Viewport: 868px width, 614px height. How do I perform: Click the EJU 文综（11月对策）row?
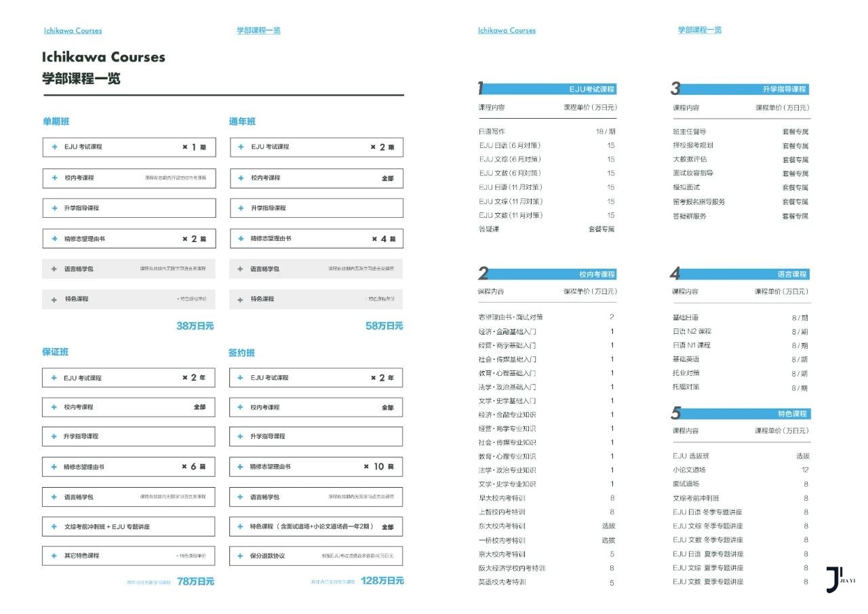click(547, 201)
